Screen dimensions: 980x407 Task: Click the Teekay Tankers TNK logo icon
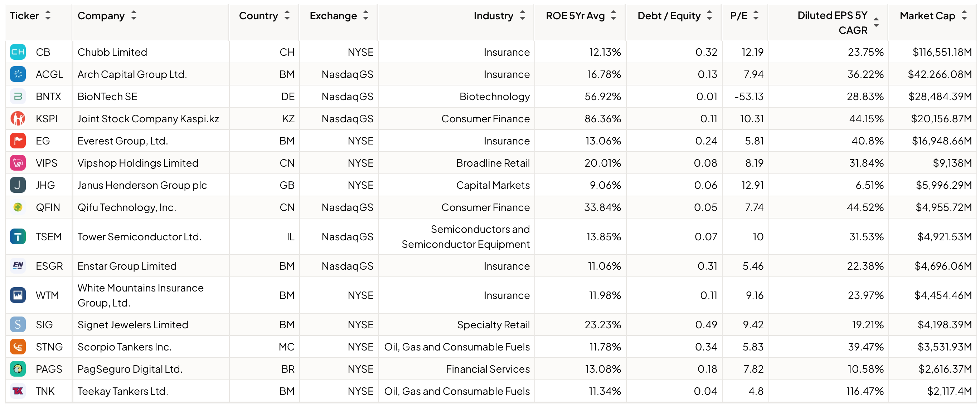[x=18, y=391]
